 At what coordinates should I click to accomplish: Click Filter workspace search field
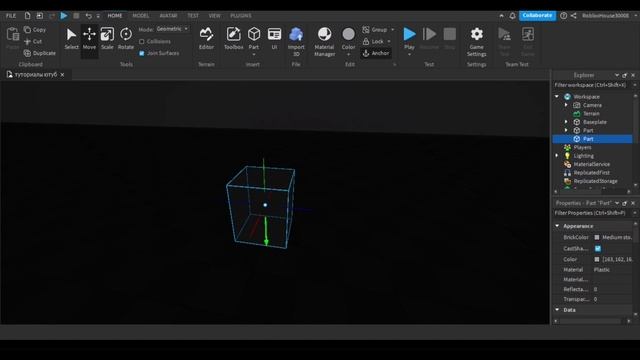pos(591,85)
